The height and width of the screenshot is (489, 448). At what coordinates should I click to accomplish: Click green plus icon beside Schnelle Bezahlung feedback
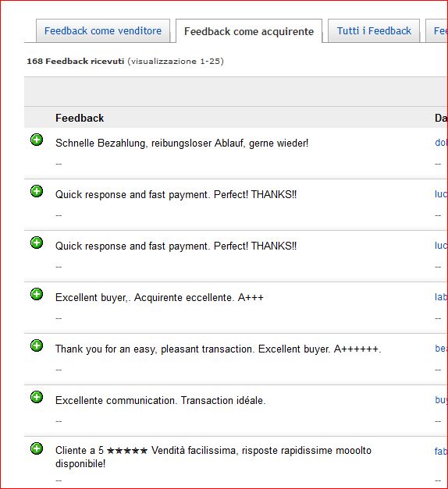[37, 140]
